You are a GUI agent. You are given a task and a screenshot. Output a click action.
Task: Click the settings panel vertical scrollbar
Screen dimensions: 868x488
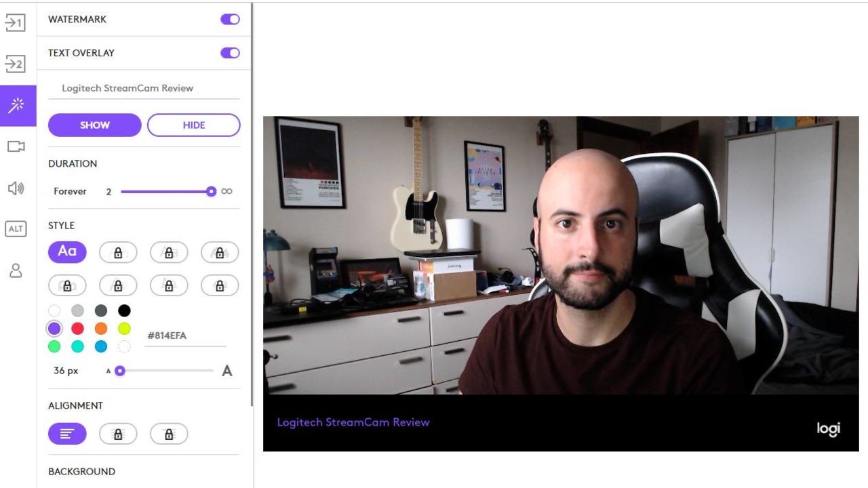pyautogui.click(x=252, y=203)
